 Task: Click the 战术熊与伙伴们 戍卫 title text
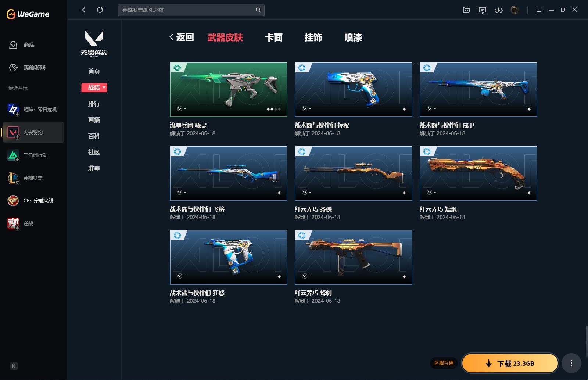[x=447, y=125]
